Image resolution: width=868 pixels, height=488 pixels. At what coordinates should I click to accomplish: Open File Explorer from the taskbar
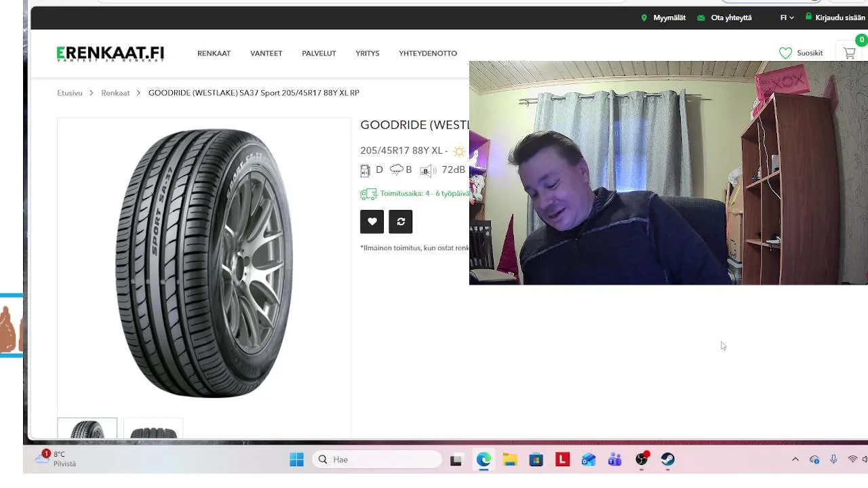click(x=509, y=460)
